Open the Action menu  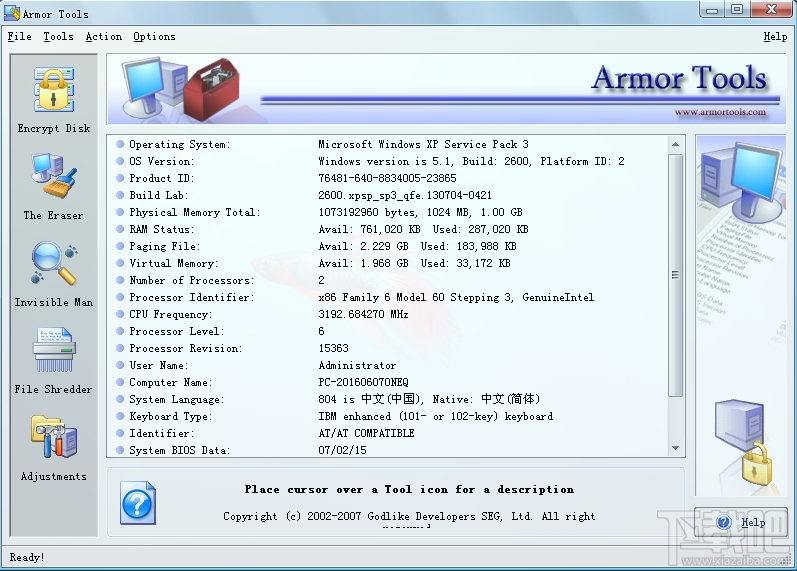[x=104, y=37]
